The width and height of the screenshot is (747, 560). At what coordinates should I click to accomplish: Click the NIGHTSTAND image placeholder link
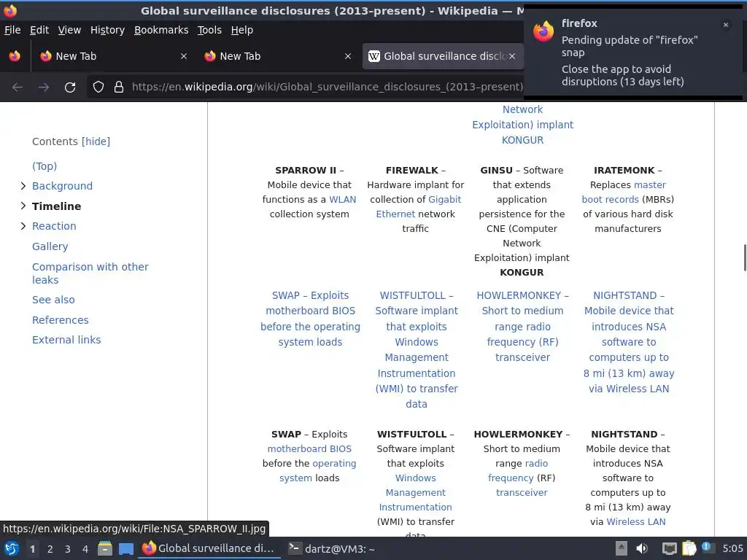coord(629,342)
